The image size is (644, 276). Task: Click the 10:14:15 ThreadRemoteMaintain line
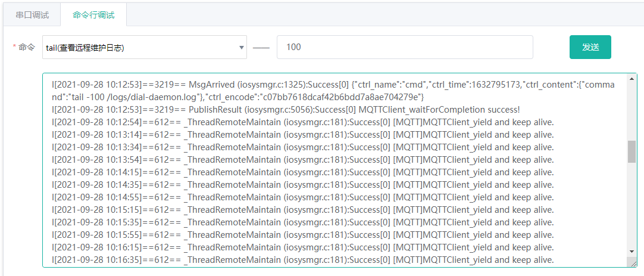coord(303,172)
